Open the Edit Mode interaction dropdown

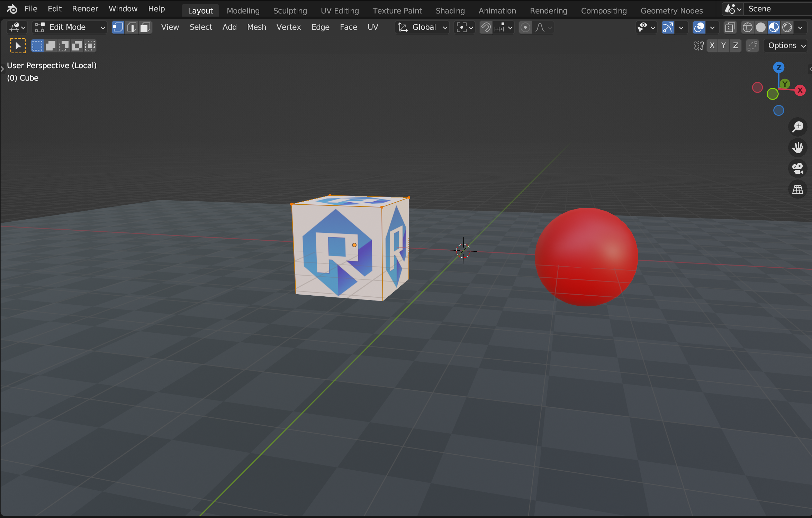click(x=69, y=27)
